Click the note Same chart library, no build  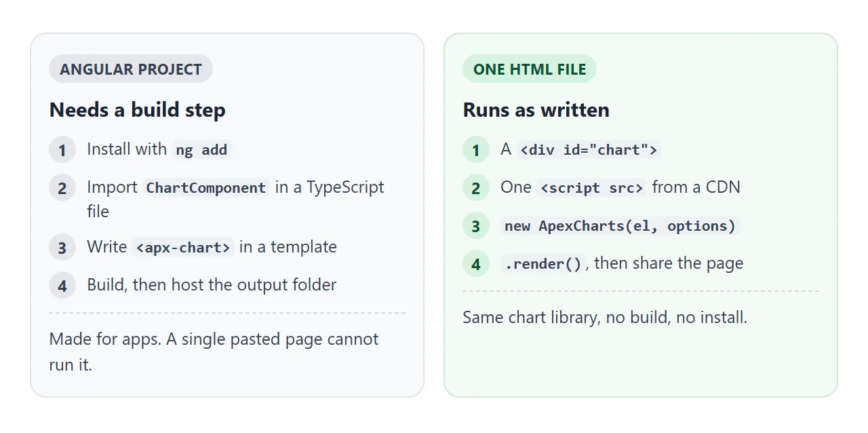[605, 317]
